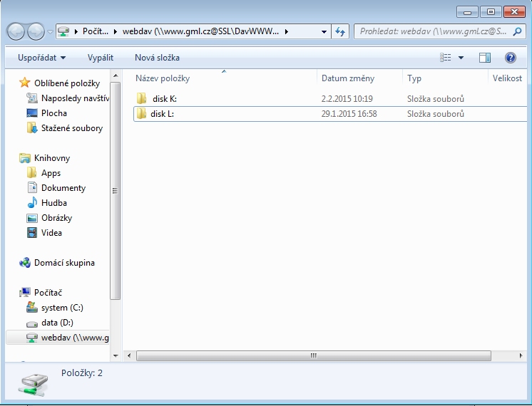Select the disk L: folder

[162, 114]
